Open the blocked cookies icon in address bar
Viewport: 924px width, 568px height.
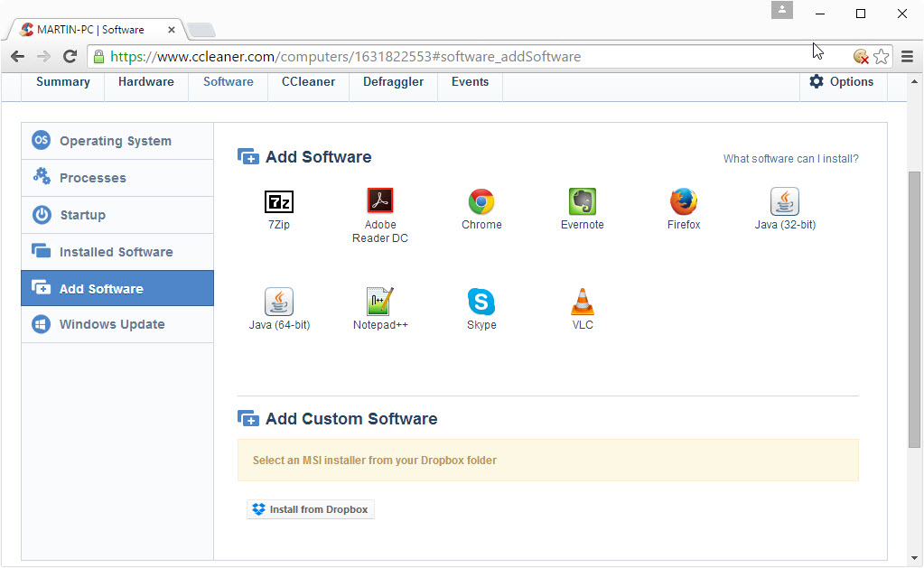click(x=861, y=57)
